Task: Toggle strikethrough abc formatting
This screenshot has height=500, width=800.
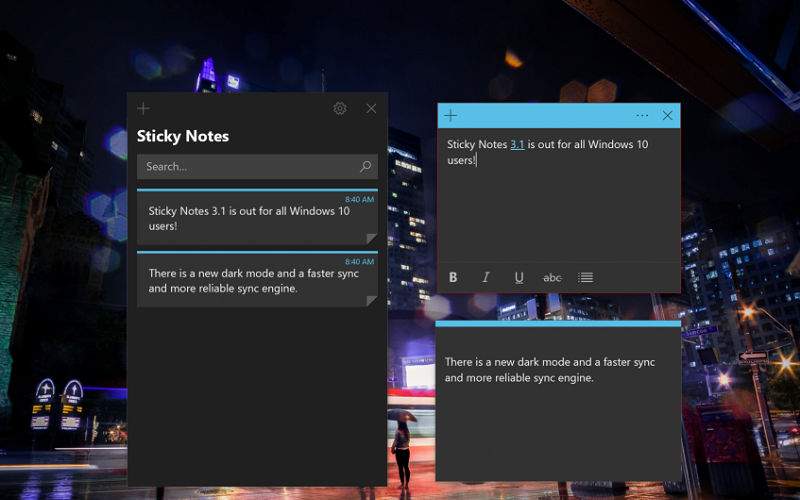Action: (x=552, y=278)
